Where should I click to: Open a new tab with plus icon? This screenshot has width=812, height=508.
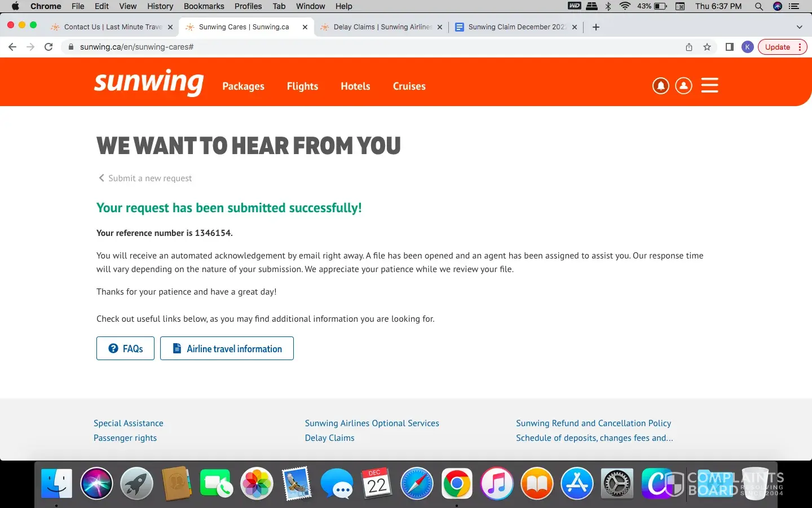coord(596,27)
